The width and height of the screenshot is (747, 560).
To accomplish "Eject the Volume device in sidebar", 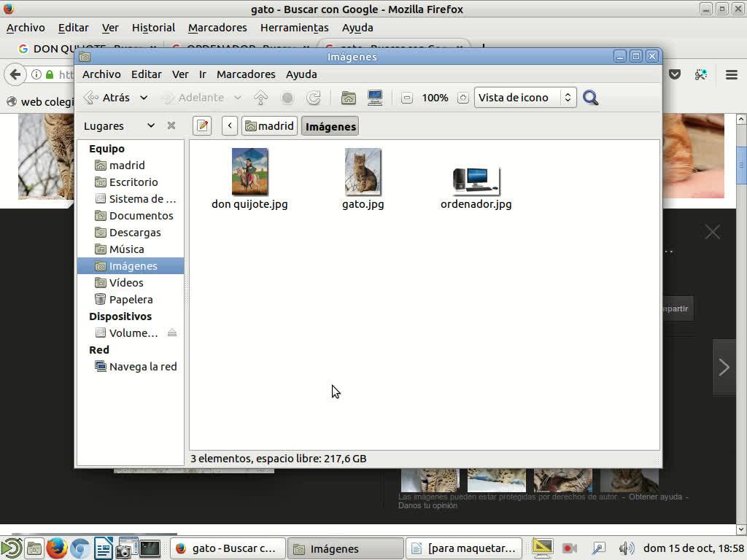I will coord(172,333).
